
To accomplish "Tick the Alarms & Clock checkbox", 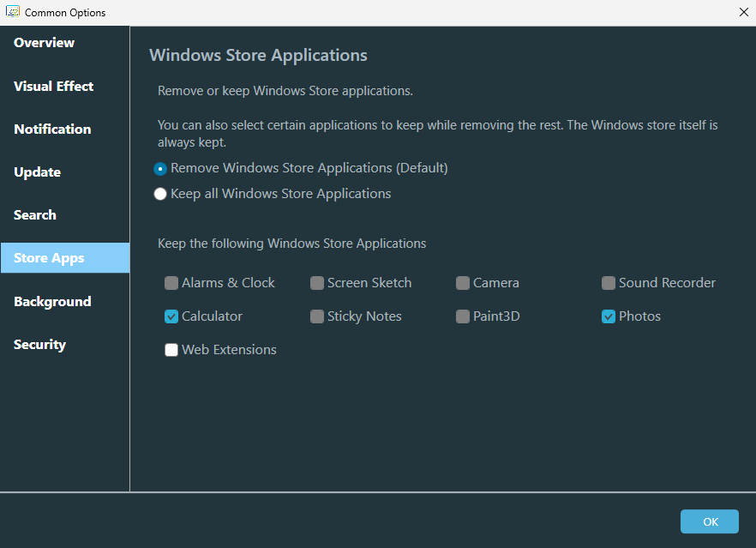I will point(171,283).
